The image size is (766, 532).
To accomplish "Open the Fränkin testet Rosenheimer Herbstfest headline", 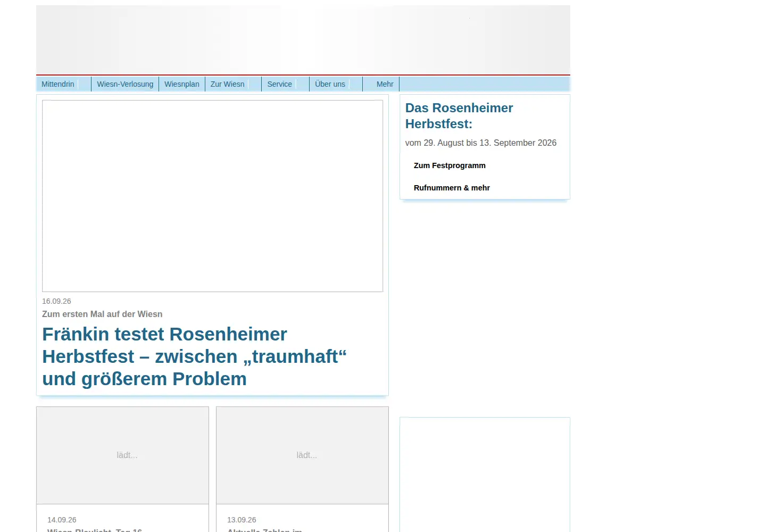I will point(195,356).
